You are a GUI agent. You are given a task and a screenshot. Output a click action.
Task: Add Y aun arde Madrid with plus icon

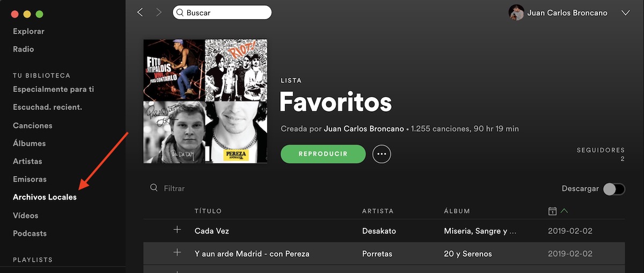[177, 253]
